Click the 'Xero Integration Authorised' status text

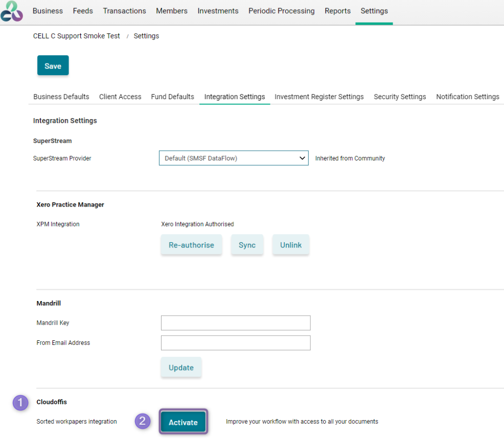(197, 224)
